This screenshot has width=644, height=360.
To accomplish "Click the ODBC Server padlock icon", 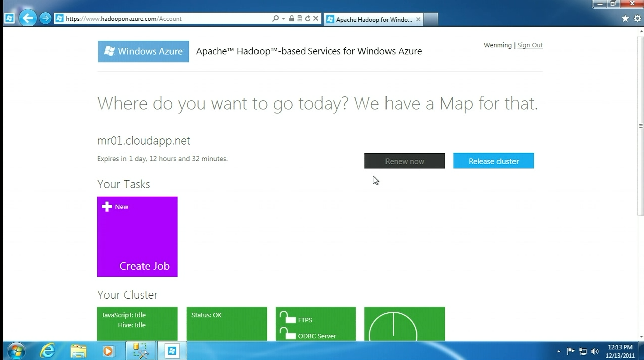I will (x=287, y=334).
